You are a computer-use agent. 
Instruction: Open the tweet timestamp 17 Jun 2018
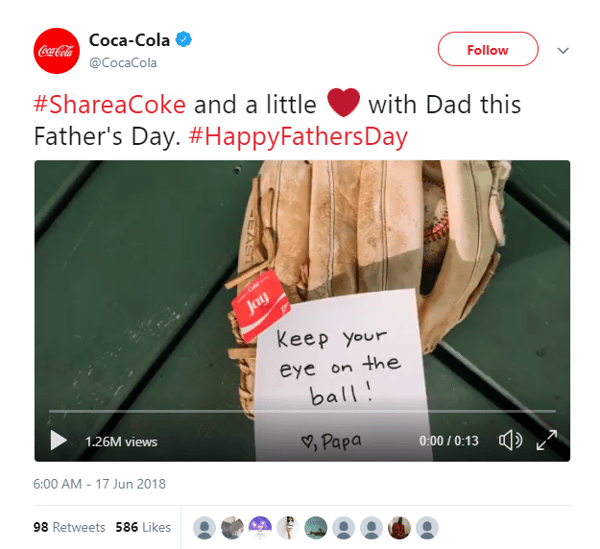click(99, 484)
